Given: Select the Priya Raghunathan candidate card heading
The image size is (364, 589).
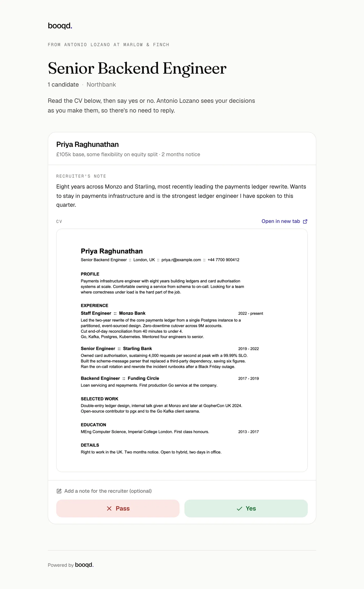Looking at the screenshot, I should pos(87,144).
